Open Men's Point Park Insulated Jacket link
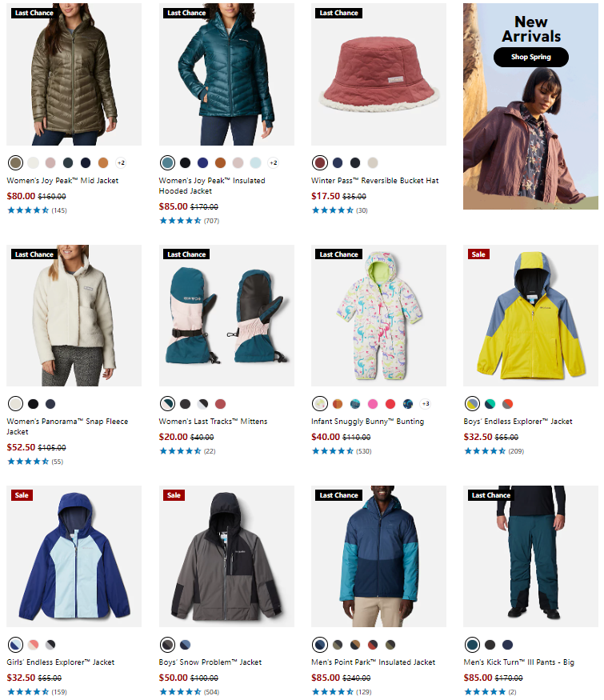Viewport: 604px width, 700px height. tap(373, 662)
